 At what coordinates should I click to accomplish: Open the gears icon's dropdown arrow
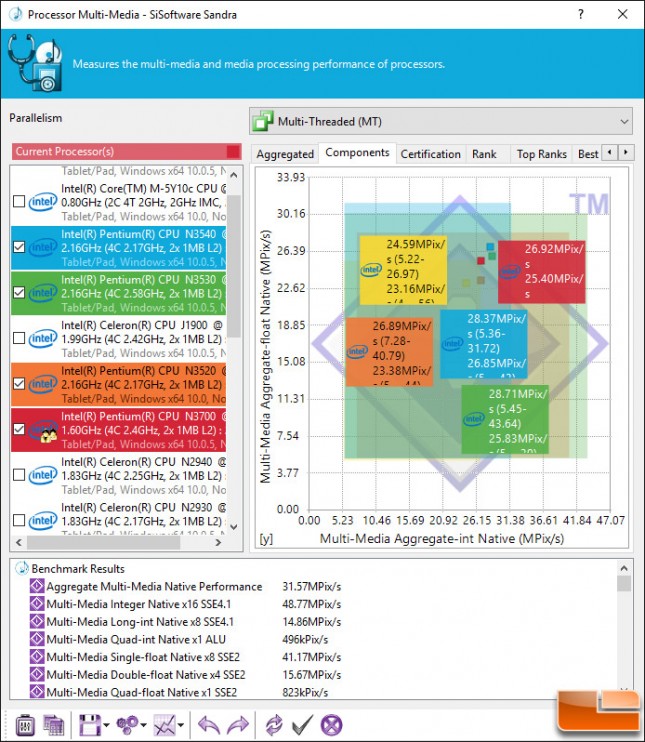point(143,725)
